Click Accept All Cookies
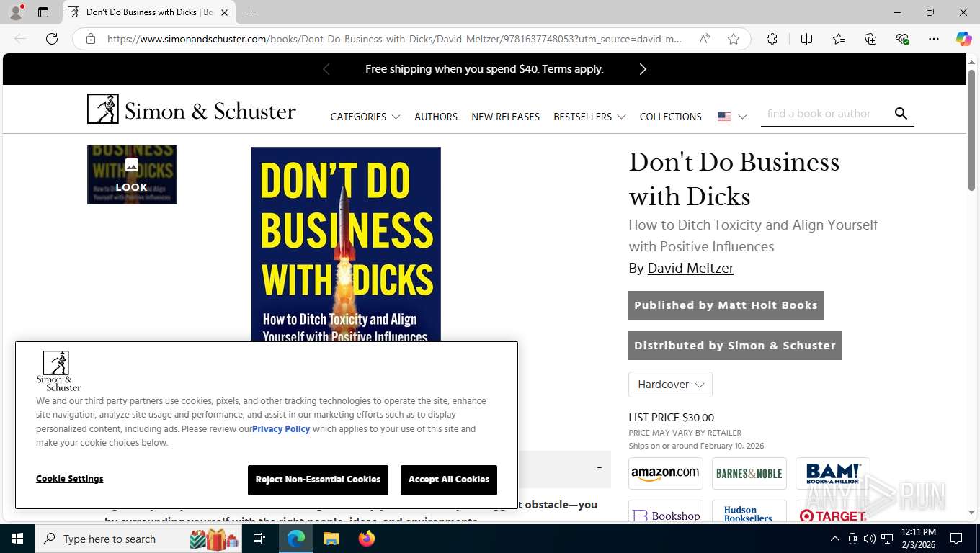The height and width of the screenshot is (553, 980). pyautogui.click(x=449, y=480)
